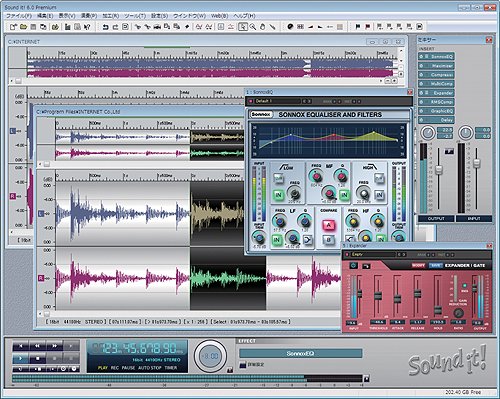This screenshot has height=399, width=500.
Task: Click the Expander insert slot in mixer
Action: (x=436, y=93)
